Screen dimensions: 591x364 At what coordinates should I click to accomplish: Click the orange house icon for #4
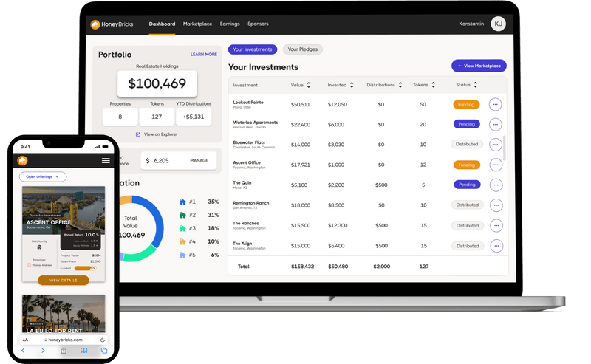point(182,241)
